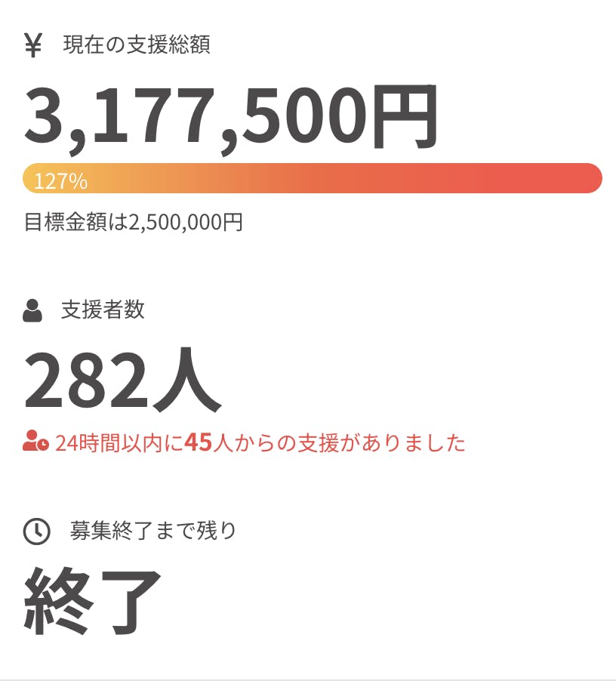Click the middle of the funding progress bar
Image resolution: width=616 pixels, height=681 pixels.
[313, 178]
